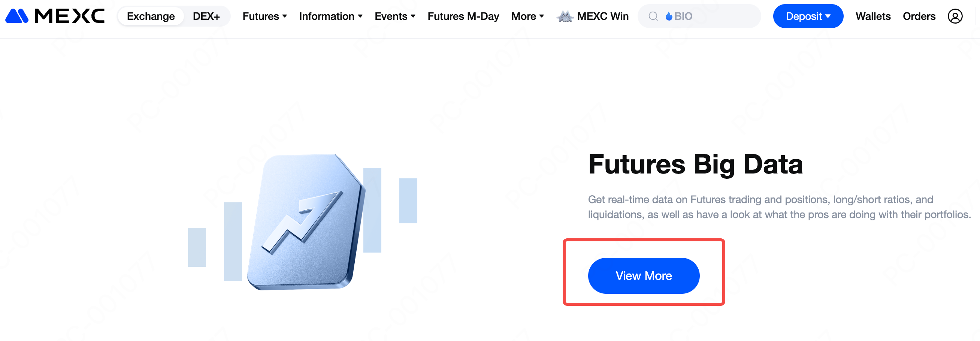Open the Deposit dropdown button

pos(808,16)
